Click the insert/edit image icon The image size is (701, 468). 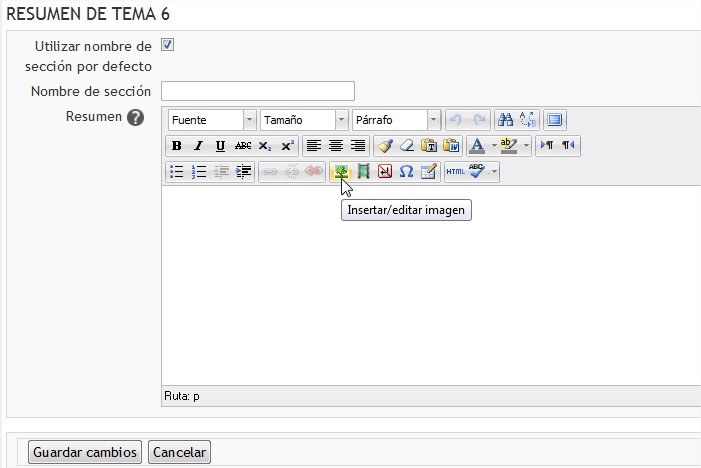click(341, 172)
